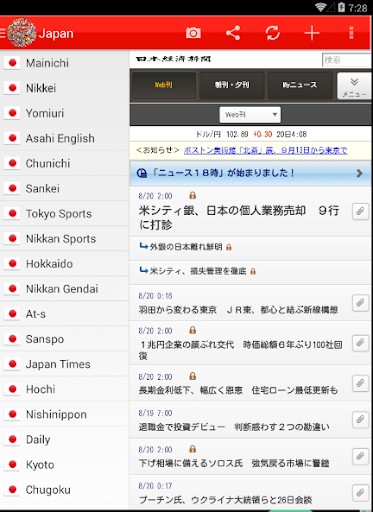Refresh the page with reload icon
The image size is (373, 512).
click(272, 33)
